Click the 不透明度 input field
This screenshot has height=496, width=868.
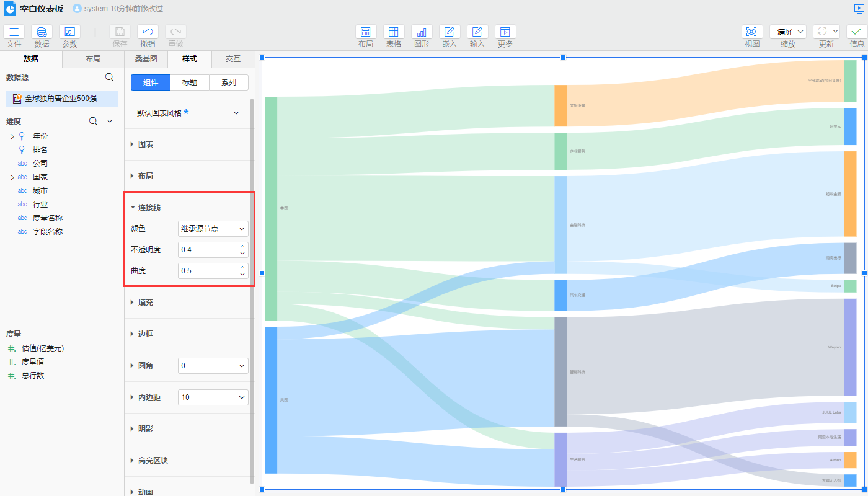[207, 250]
